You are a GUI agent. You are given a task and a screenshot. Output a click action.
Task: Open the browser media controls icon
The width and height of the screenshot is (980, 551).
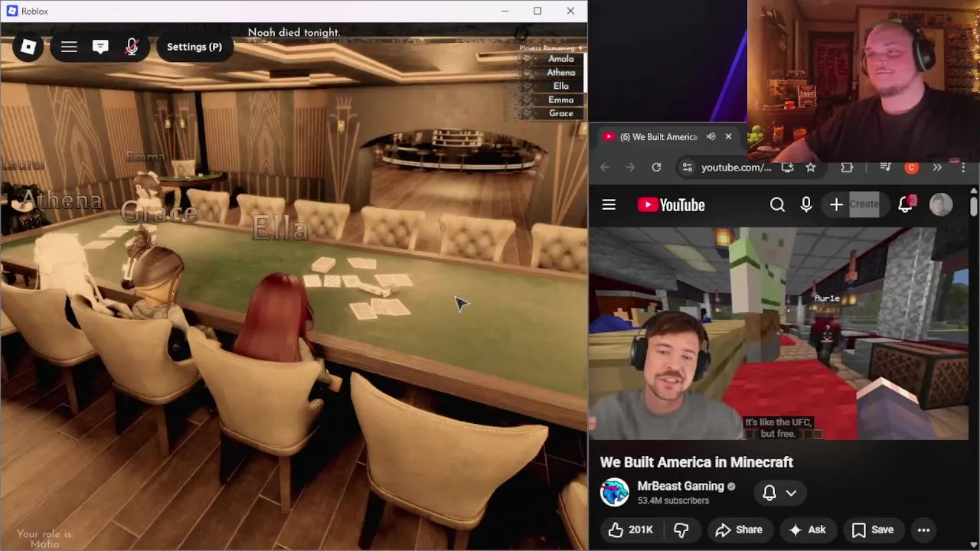click(886, 168)
